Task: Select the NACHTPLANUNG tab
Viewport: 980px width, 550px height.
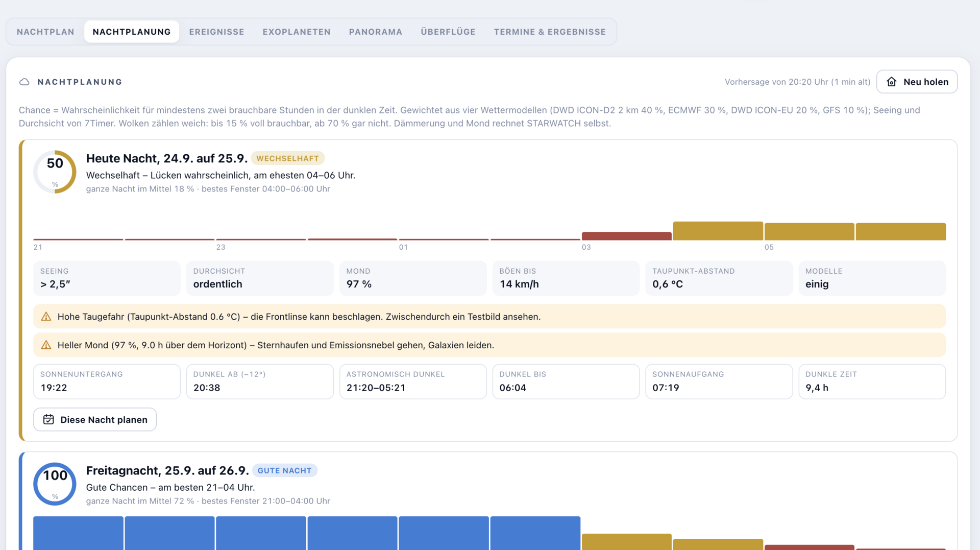Action: 132,32
